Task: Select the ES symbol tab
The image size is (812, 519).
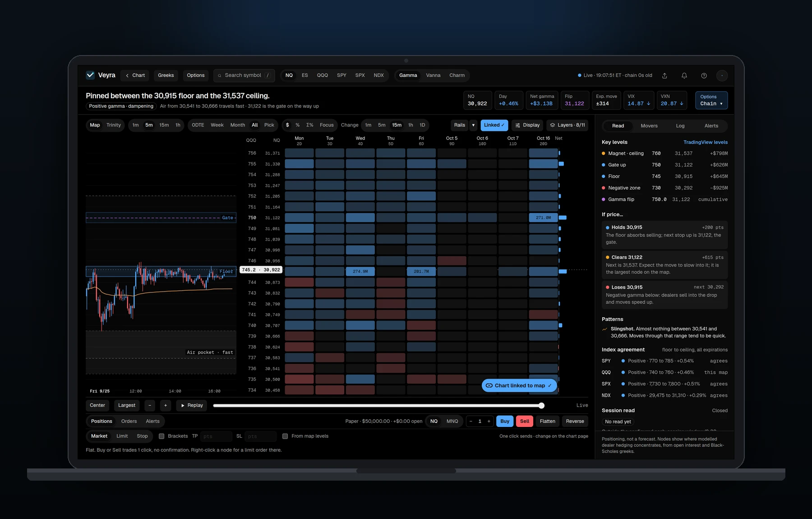Action: [305, 75]
